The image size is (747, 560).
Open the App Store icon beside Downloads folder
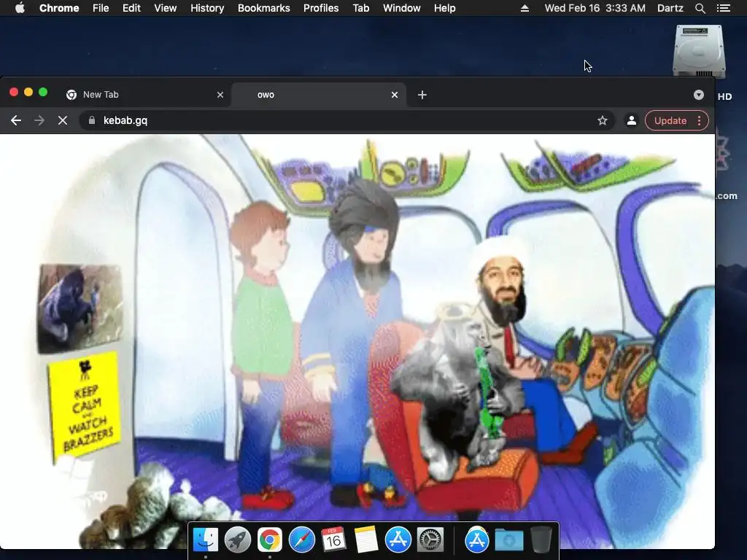point(477,540)
